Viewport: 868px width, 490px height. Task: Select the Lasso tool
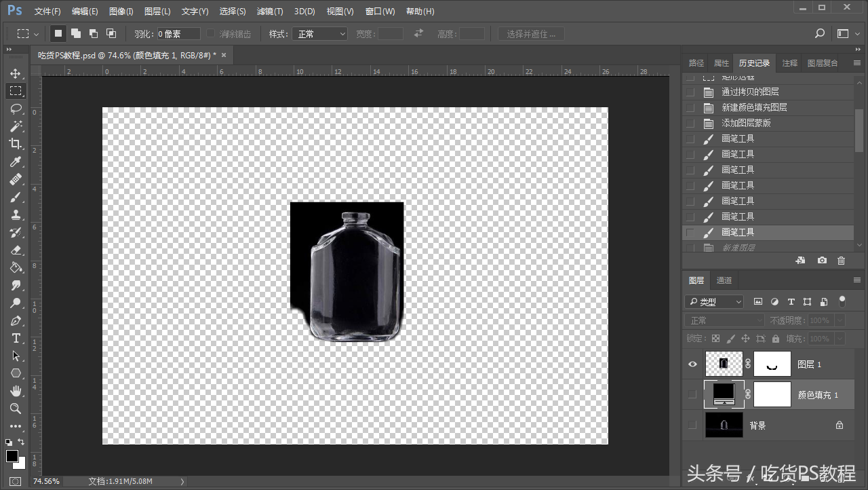click(15, 109)
